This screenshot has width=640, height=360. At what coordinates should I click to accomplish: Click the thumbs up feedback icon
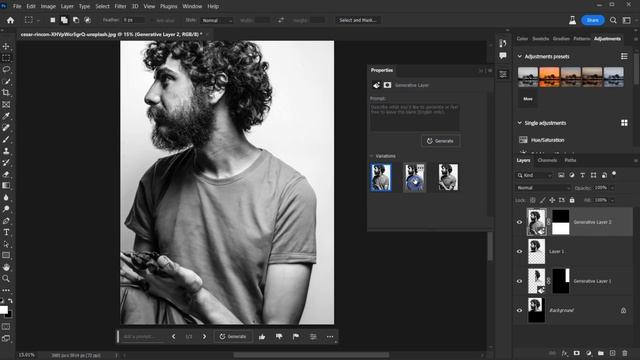point(262,337)
